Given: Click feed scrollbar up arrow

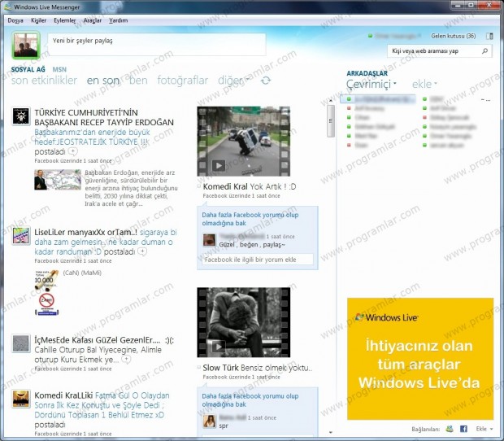Looking at the screenshot, I should 330,101.
